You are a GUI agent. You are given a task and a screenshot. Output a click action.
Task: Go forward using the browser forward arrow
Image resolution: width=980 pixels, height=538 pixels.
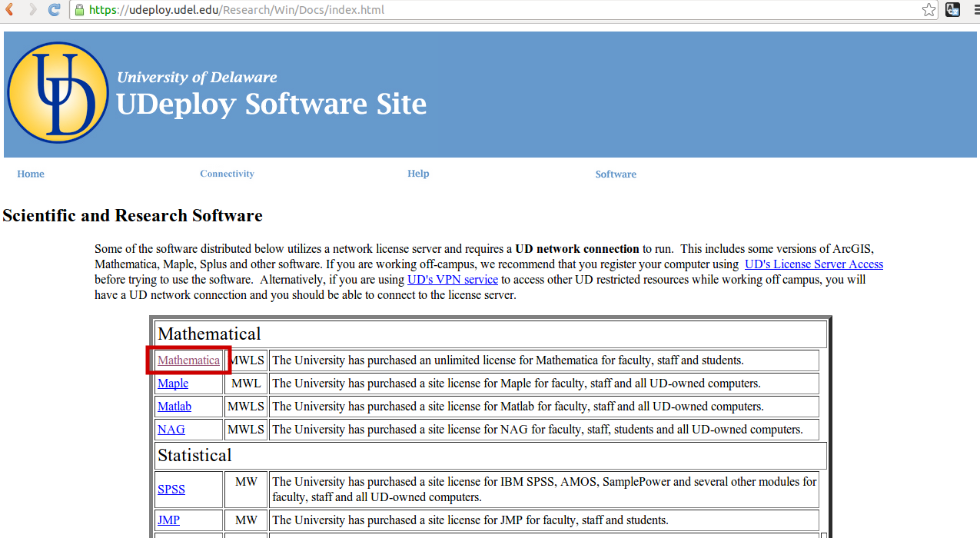pyautogui.click(x=32, y=10)
